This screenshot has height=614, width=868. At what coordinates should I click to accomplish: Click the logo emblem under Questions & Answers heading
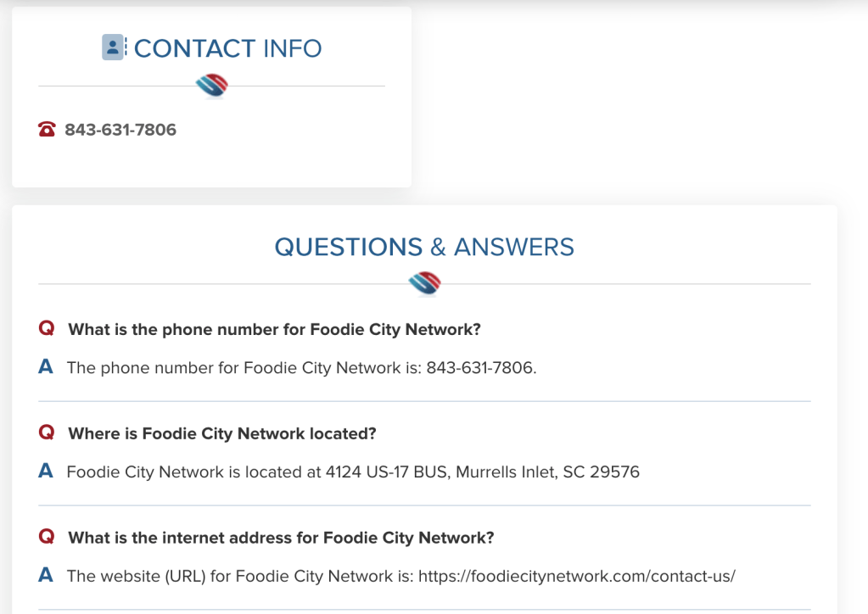pos(424,283)
